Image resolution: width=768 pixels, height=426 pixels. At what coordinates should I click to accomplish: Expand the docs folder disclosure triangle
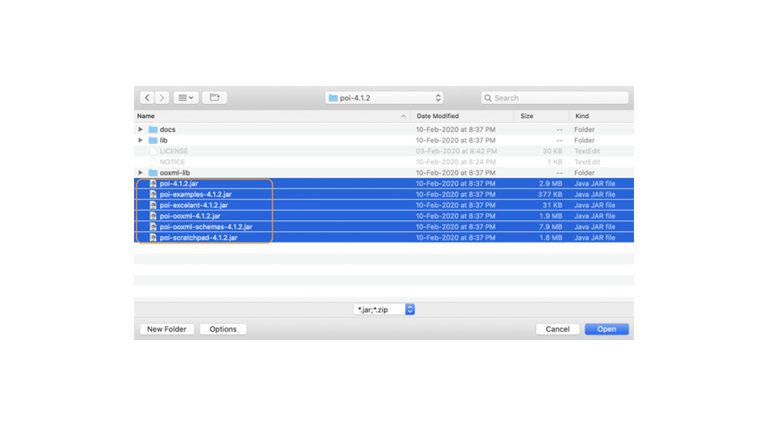(x=140, y=129)
